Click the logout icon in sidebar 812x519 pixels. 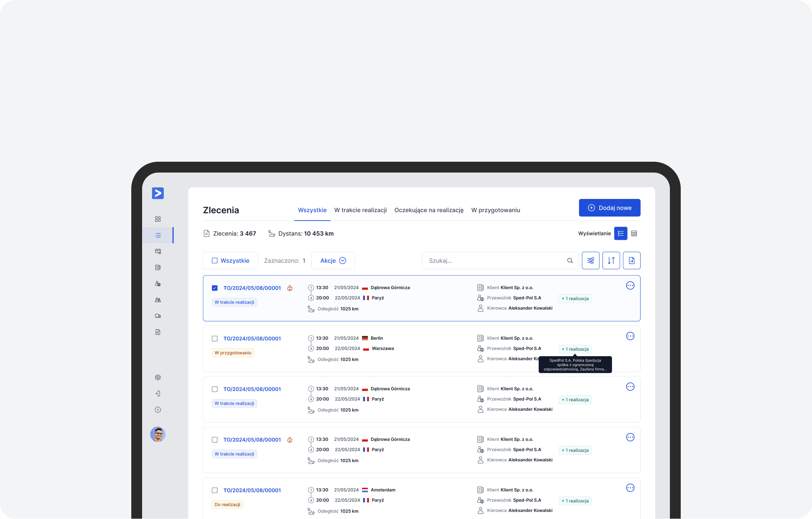(x=158, y=393)
